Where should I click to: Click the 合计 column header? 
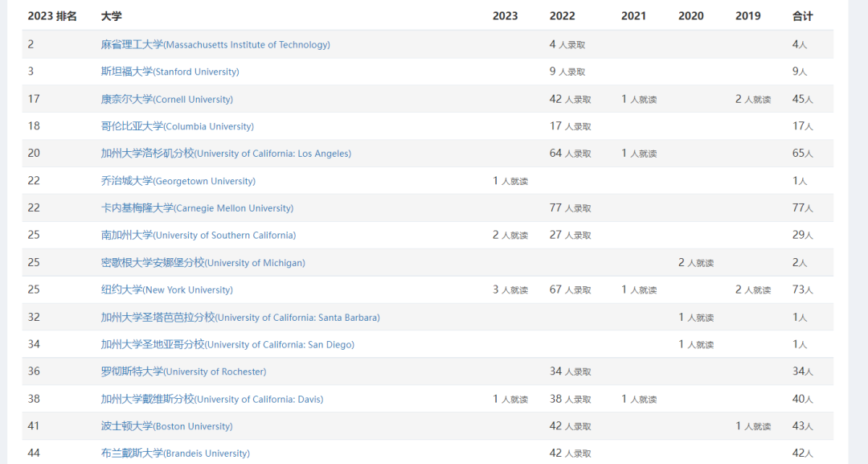point(803,16)
